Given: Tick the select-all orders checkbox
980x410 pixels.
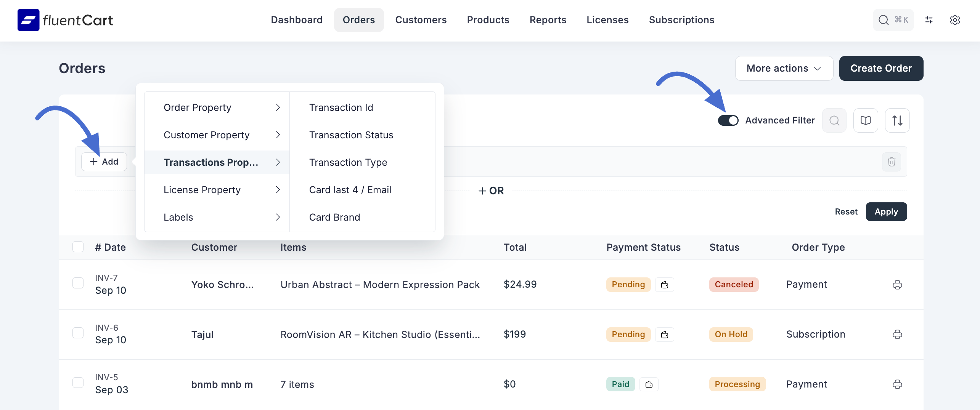Looking at the screenshot, I should click(78, 247).
